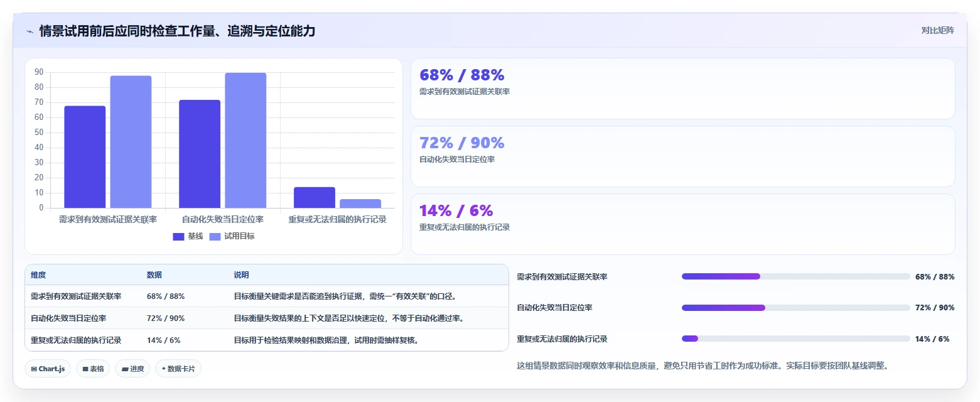Viewport: 980px width, 402px height.
Task: Click the 对比矩阵 label in header
Action: [937, 30]
